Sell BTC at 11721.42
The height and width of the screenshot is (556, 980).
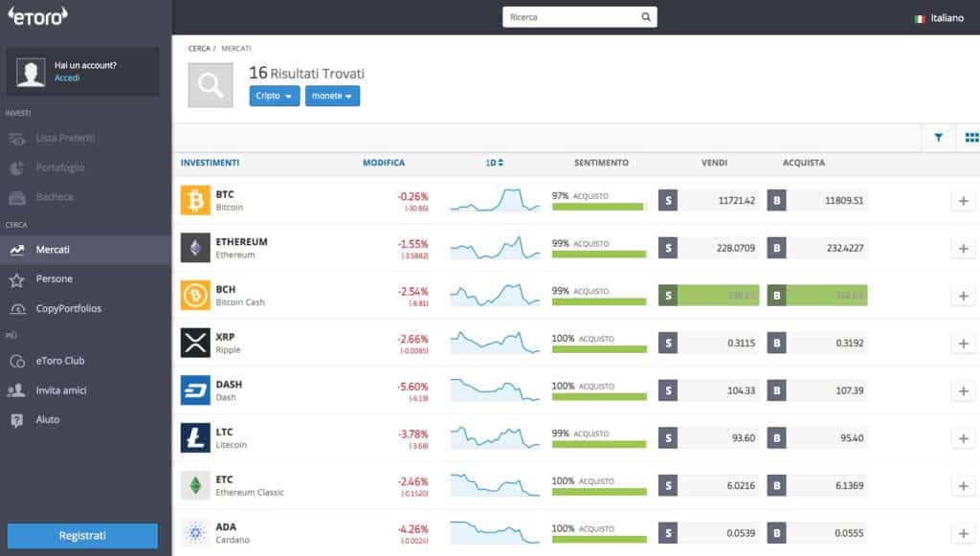pos(709,201)
